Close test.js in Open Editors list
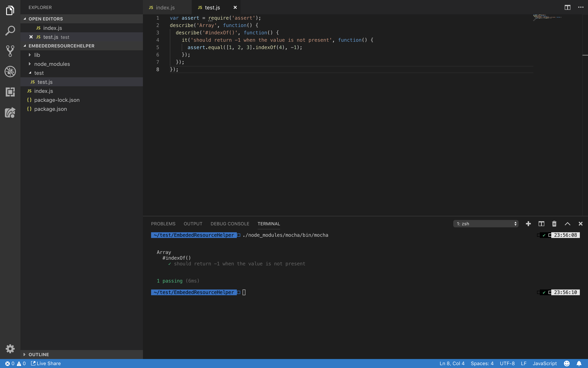Image resolution: width=588 pixels, height=368 pixels. pyautogui.click(x=31, y=37)
